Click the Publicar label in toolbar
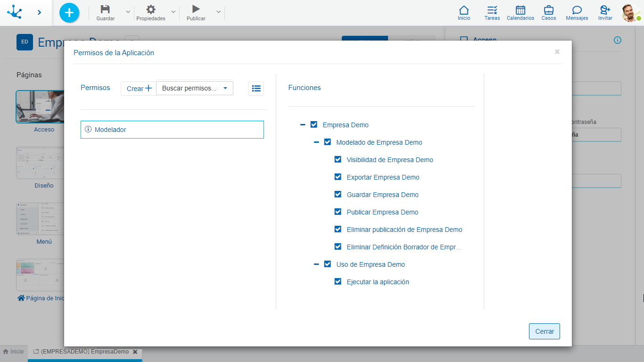The height and width of the screenshot is (362, 644). coord(196,18)
